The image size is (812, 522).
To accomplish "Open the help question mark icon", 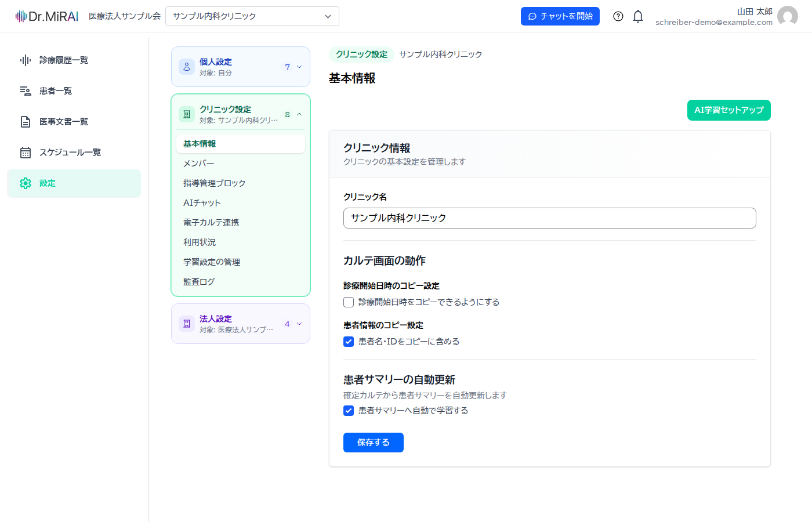I will point(618,16).
